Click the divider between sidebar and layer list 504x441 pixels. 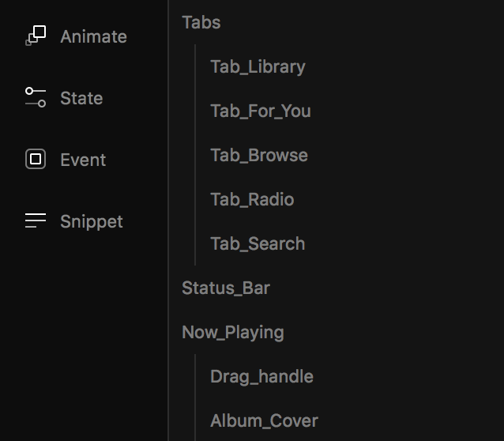pos(168,220)
